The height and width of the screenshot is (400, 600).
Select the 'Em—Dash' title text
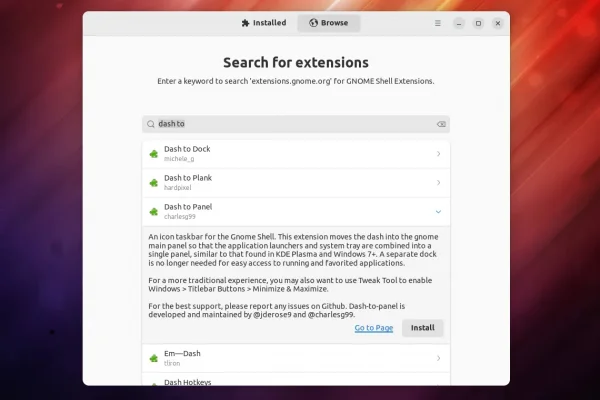point(182,354)
